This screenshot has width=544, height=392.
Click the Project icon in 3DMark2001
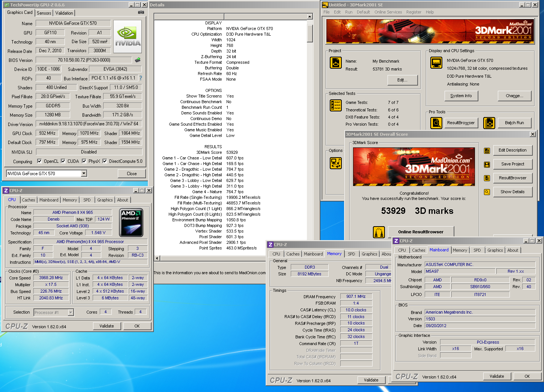point(336,63)
